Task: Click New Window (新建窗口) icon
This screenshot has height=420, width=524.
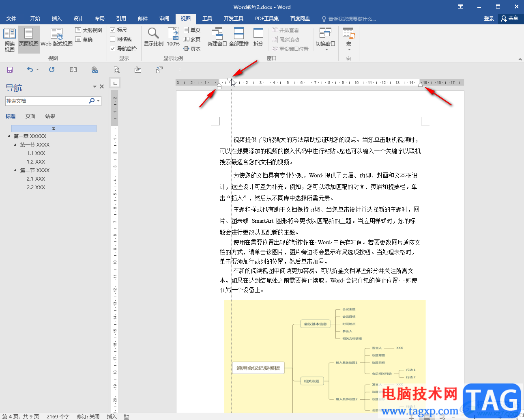Action: pos(217,37)
